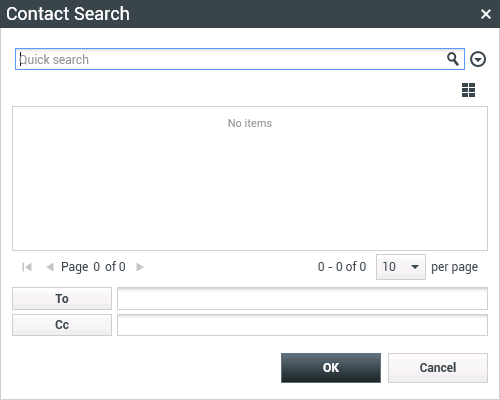Go to first page of results
The width and height of the screenshot is (500, 400).
pos(27,267)
